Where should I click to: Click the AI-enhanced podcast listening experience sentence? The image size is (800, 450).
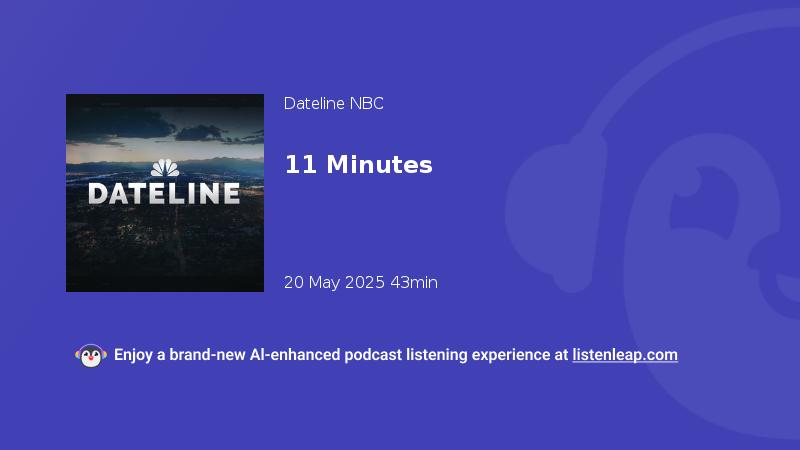coord(396,355)
